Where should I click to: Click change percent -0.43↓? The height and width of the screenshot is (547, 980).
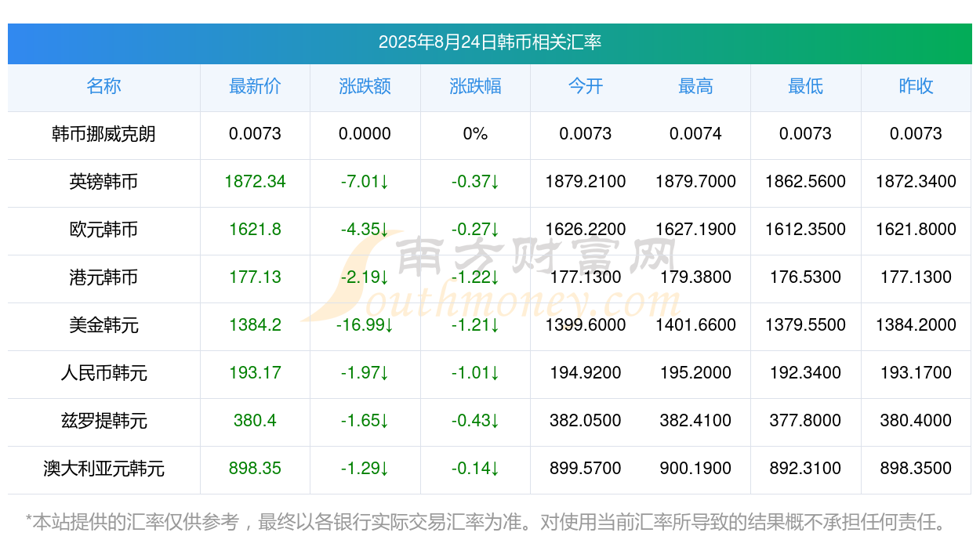click(x=475, y=421)
